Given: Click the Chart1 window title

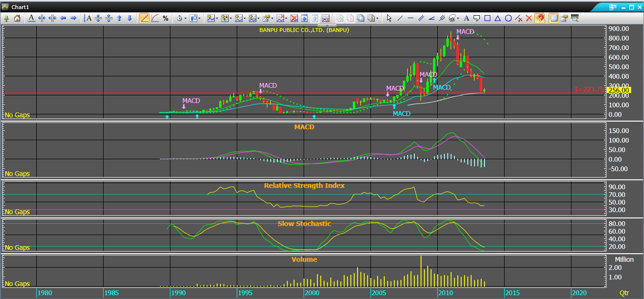Looking at the screenshot, I should [21, 7].
